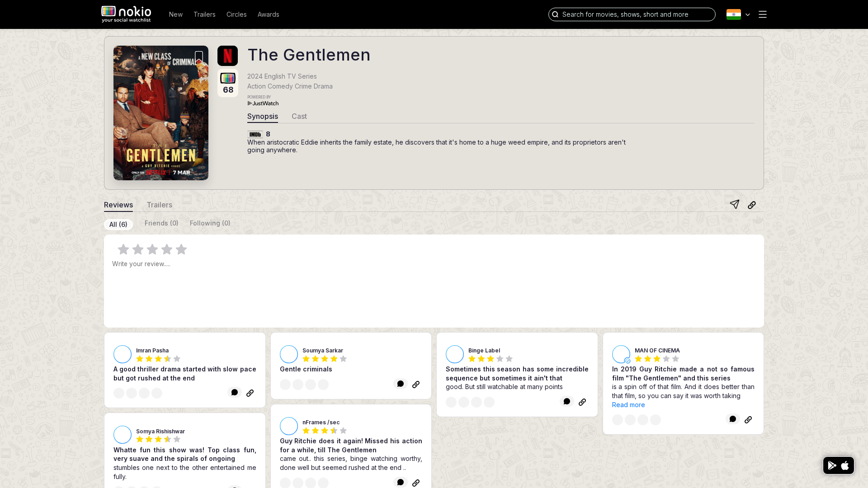Rate five stars in review box
Image resolution: width=868 pixels, height=488 pixels.
[181, 249]
